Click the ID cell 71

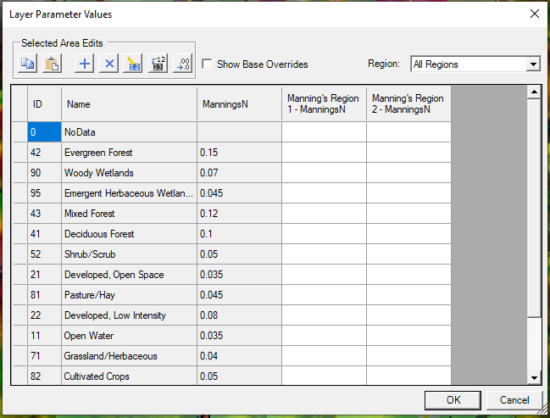(x=45, y=356)
